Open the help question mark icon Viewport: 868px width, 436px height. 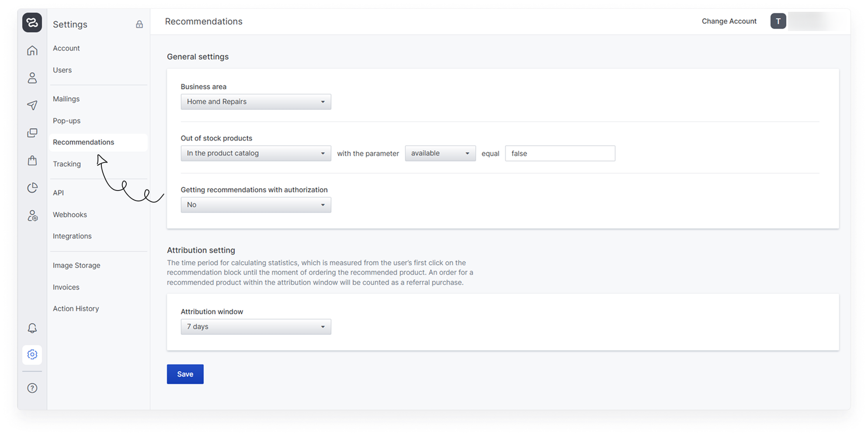[32, 388]
